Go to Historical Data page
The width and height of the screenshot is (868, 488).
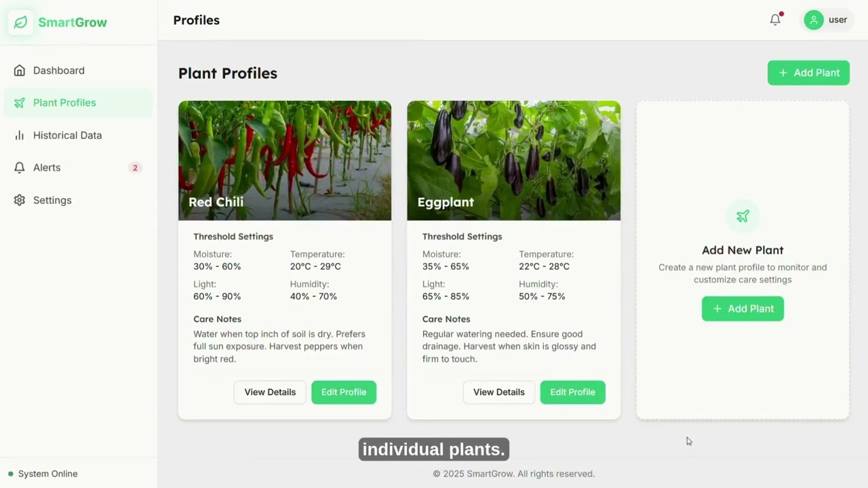point(67,136)
